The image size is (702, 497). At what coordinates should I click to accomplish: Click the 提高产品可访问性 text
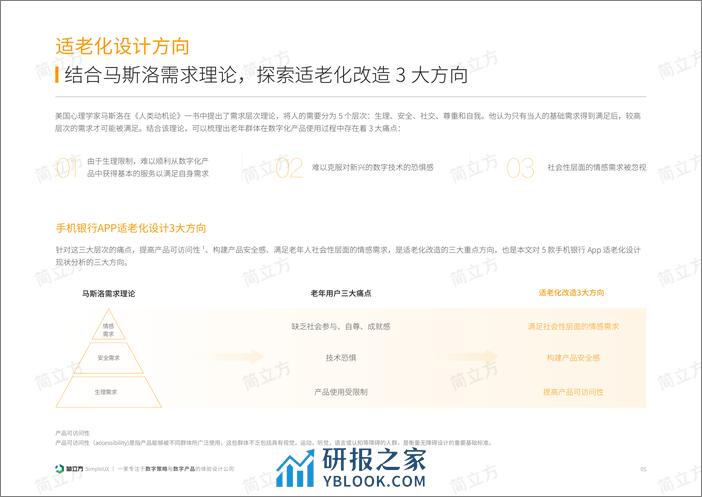[573, 391]
